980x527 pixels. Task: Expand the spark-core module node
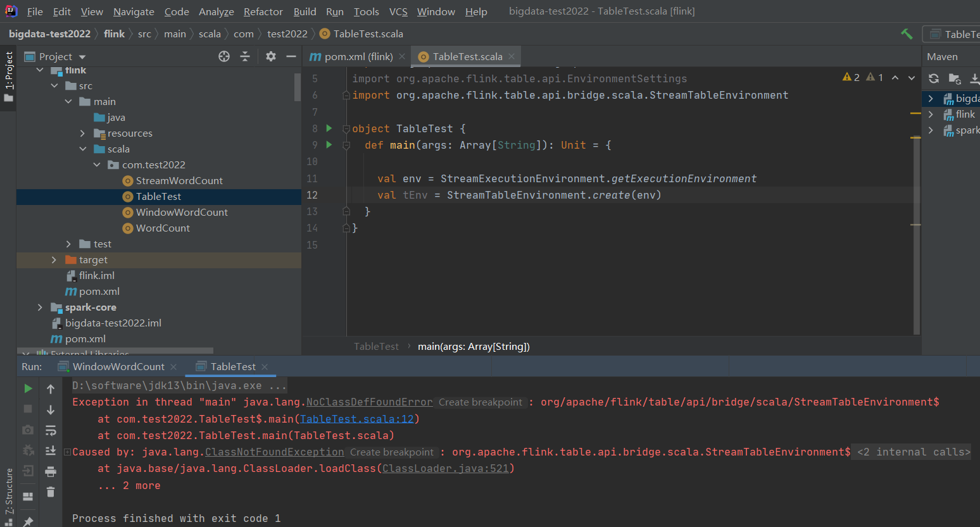(40, 307)
